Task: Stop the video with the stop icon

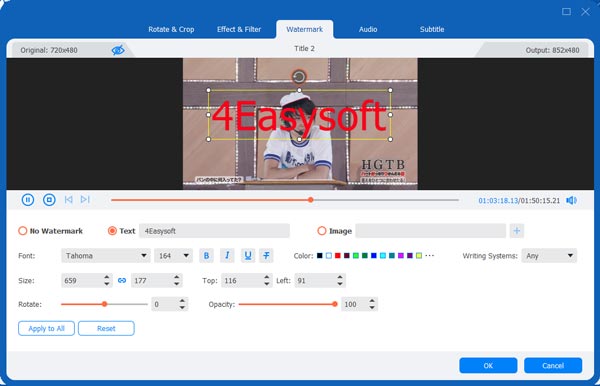Action: pyautogui.click(x=49, y=200)
